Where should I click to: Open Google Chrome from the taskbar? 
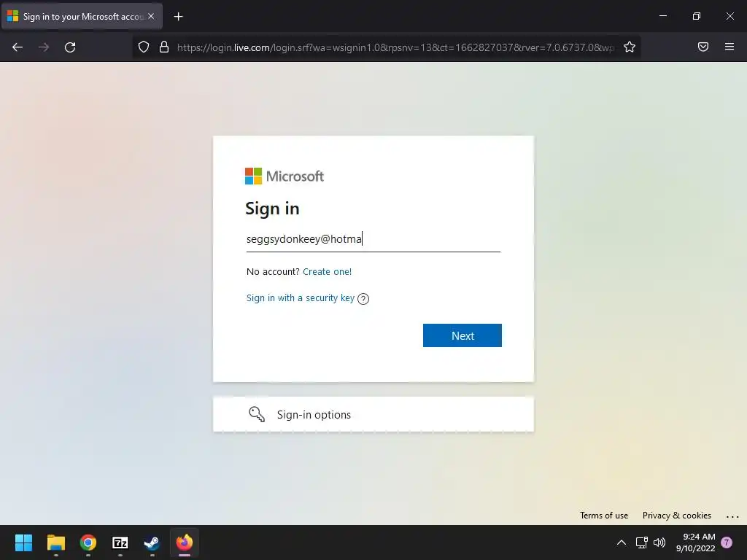(x=88, y=542)
